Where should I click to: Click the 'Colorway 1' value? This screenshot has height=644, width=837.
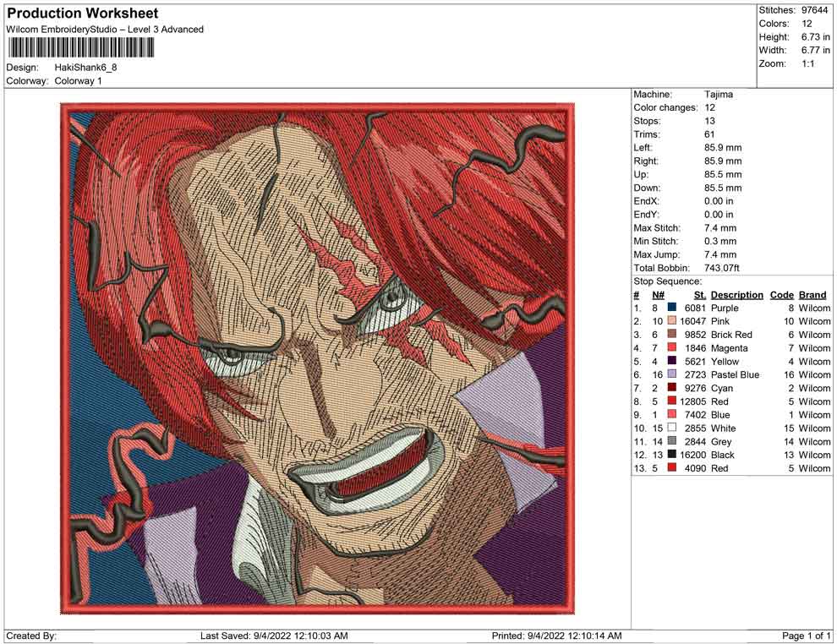(x=79, y=81)
